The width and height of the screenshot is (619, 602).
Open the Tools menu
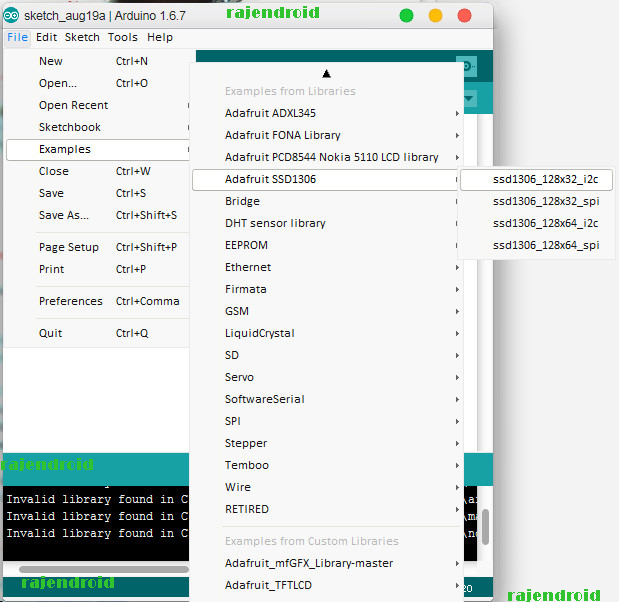[x=123, y=38]
